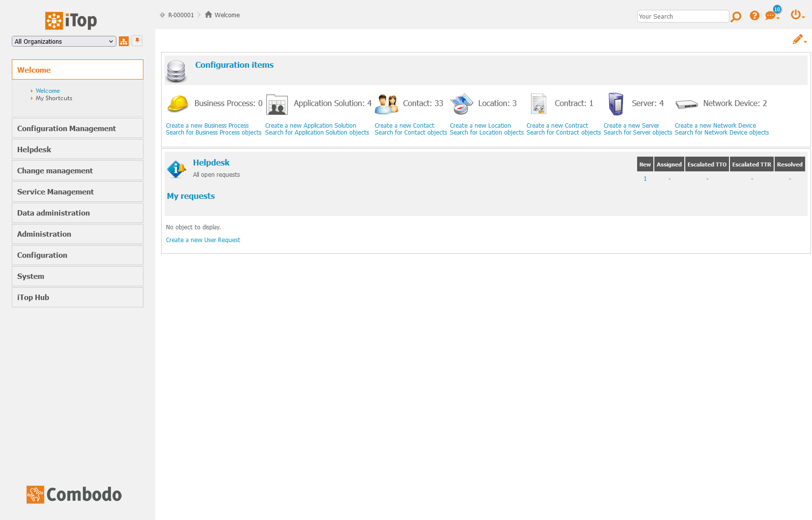Click the search magnifier icon

coord(736,16)
